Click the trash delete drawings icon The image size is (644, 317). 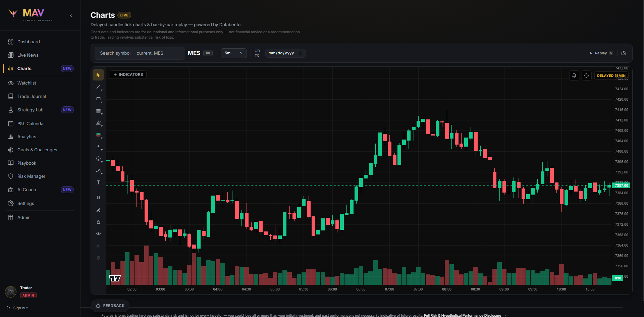pos(98,258)
